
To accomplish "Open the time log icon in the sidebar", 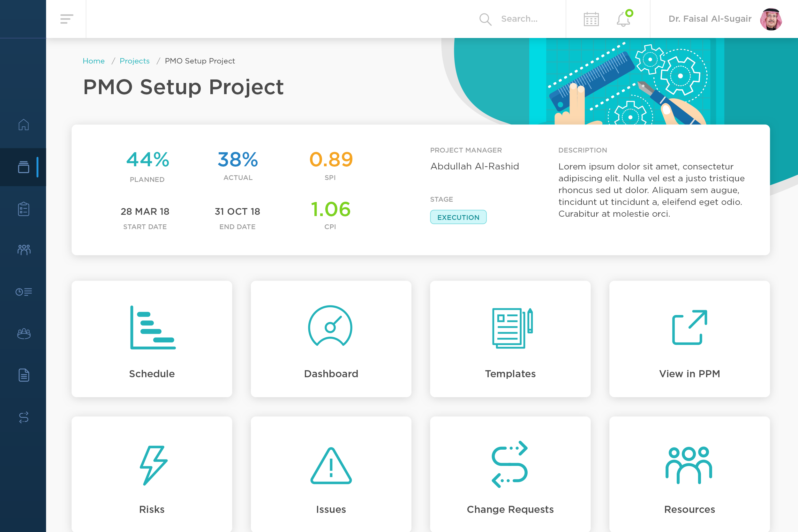I will click(23, 291).
